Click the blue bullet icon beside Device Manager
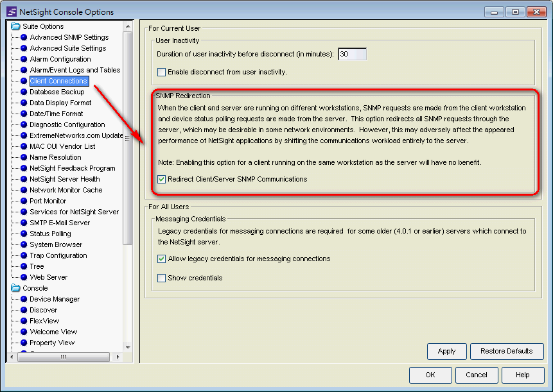Viewport: 553px width, 392px height. (x=24, y=299)
